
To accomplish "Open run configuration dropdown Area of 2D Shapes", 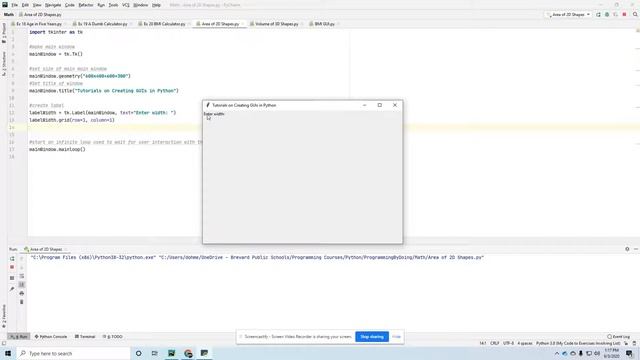I will pyautogui.click(x=569, y=15).
